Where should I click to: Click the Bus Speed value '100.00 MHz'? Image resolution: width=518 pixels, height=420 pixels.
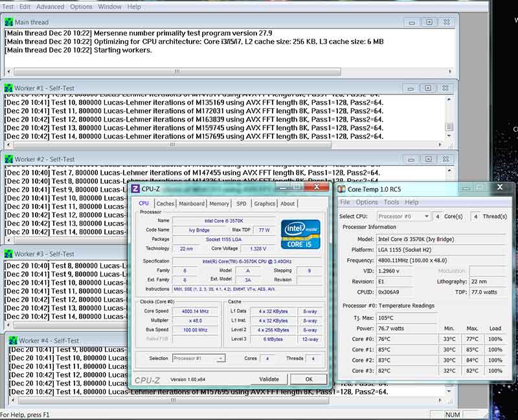pyautogui.click(x=196, y=329)
